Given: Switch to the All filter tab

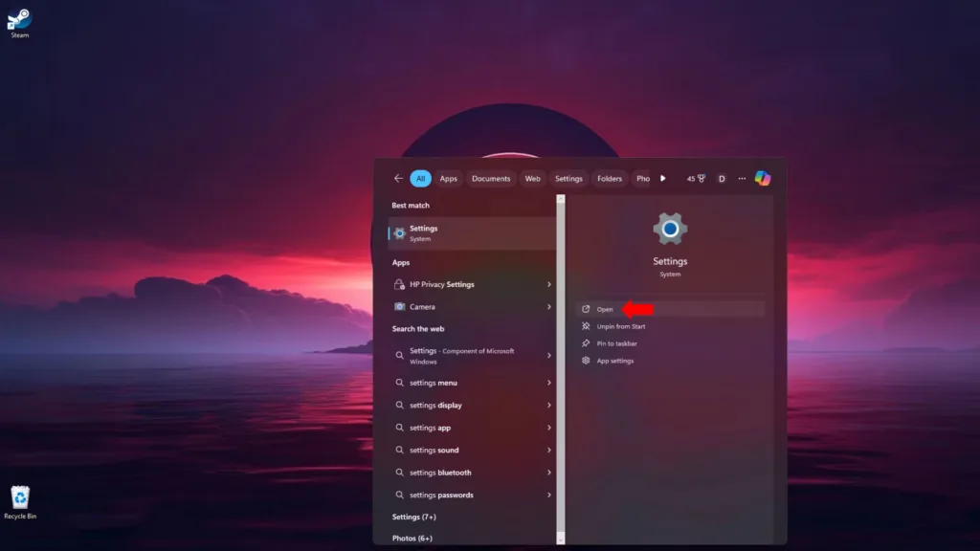Looking at the screenshot, I should point(421,179).
